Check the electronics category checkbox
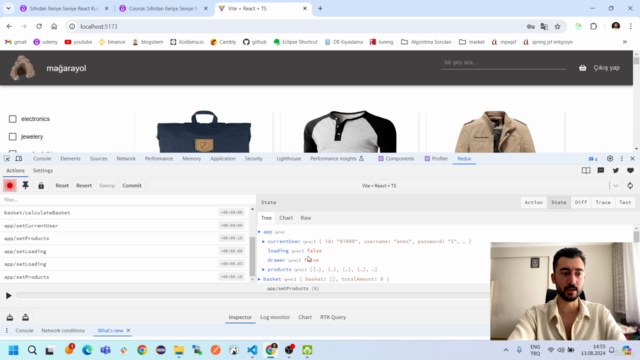 coord(13,119)
